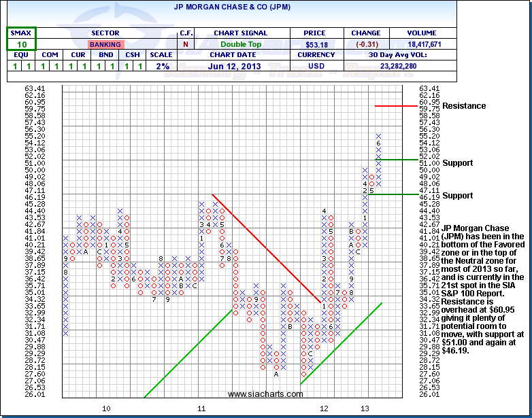Click the 30 day average volume 23,282,280
The image size is (532, 418).
(x=391, y=66)
